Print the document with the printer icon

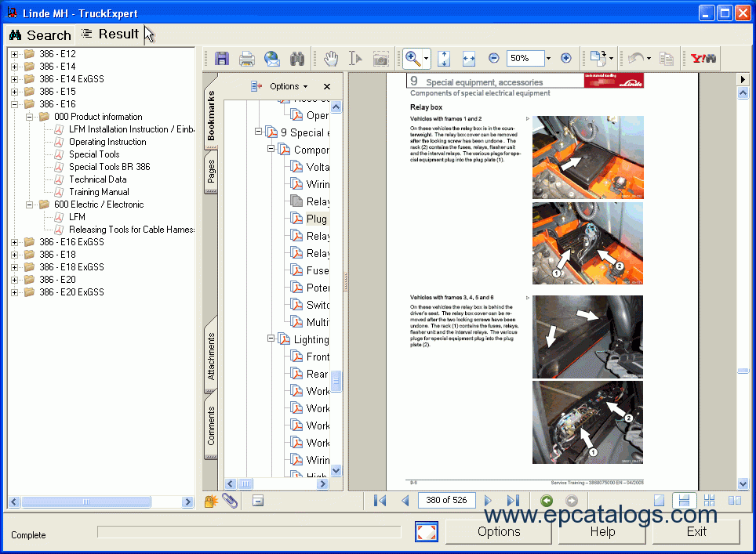247,59
